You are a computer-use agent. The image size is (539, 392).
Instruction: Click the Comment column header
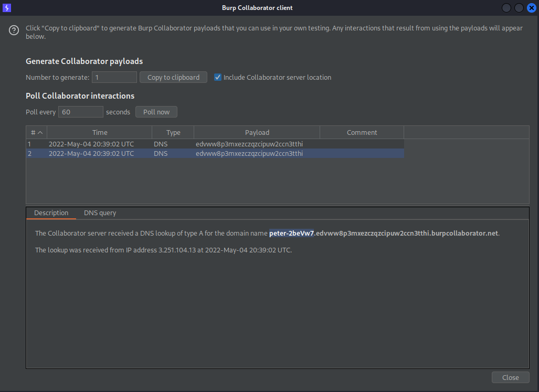pyautogui.click(x=362, y=132)
